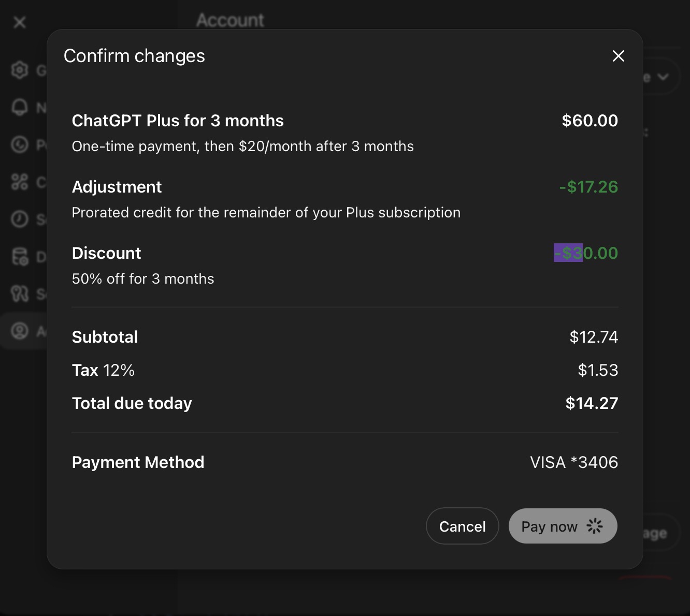
Task: Open Connected apps grid icon
Action: [x=20, y=182]
